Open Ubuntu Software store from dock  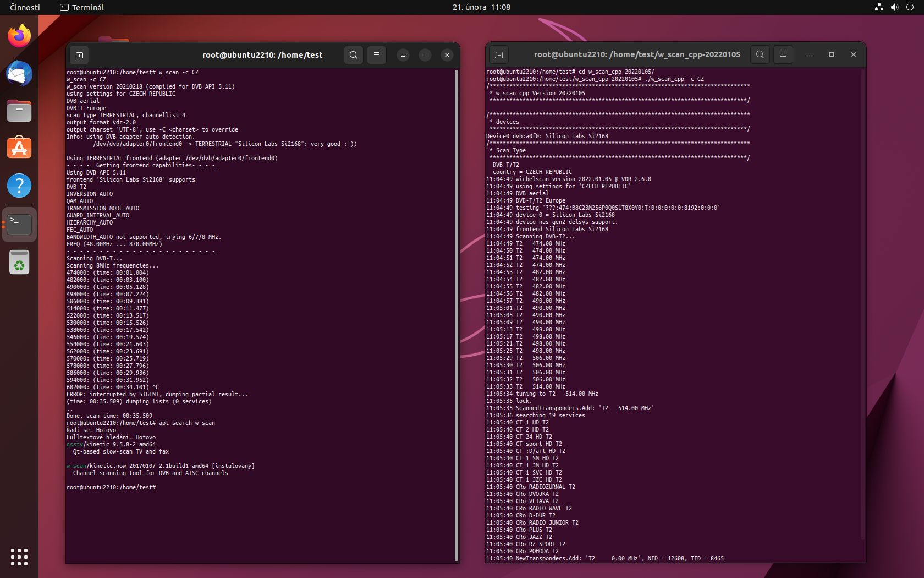(19, 149)
